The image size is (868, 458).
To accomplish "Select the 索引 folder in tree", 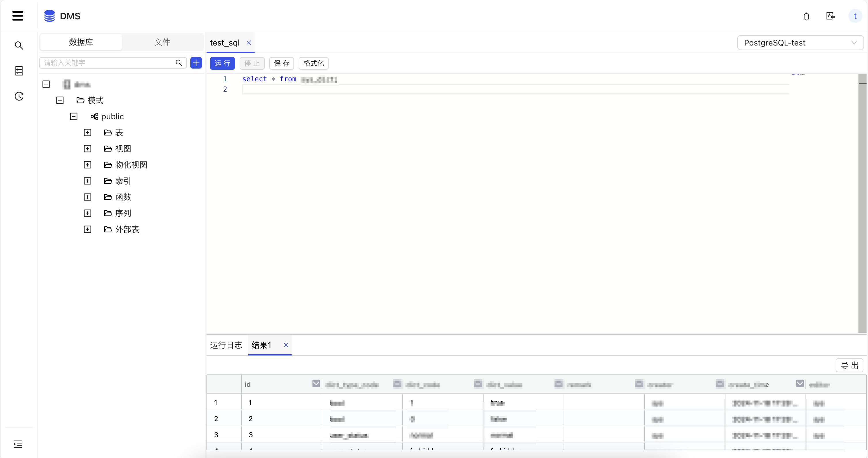I will (x=117, y=181).
